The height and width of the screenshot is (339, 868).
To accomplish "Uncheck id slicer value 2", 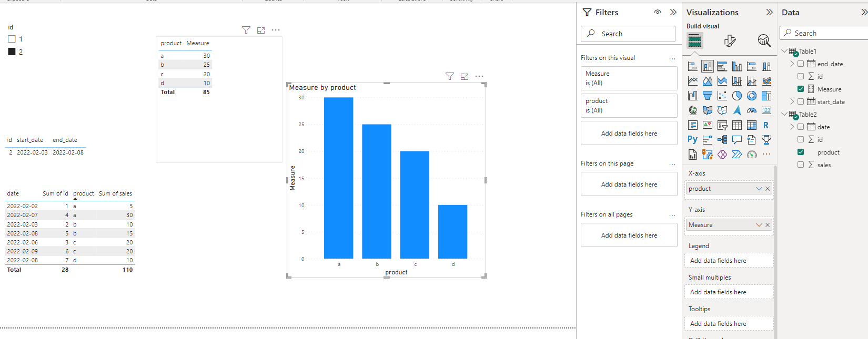I will 12,52.
